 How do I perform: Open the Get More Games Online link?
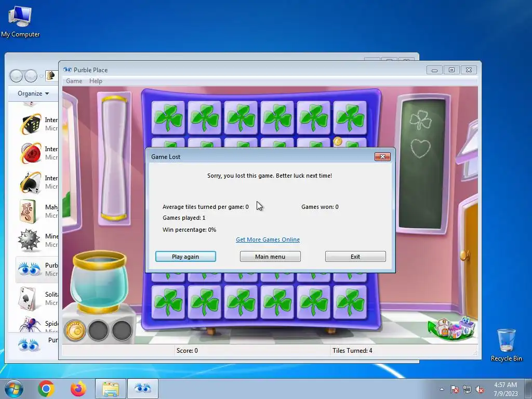click(x=268, y=240)
